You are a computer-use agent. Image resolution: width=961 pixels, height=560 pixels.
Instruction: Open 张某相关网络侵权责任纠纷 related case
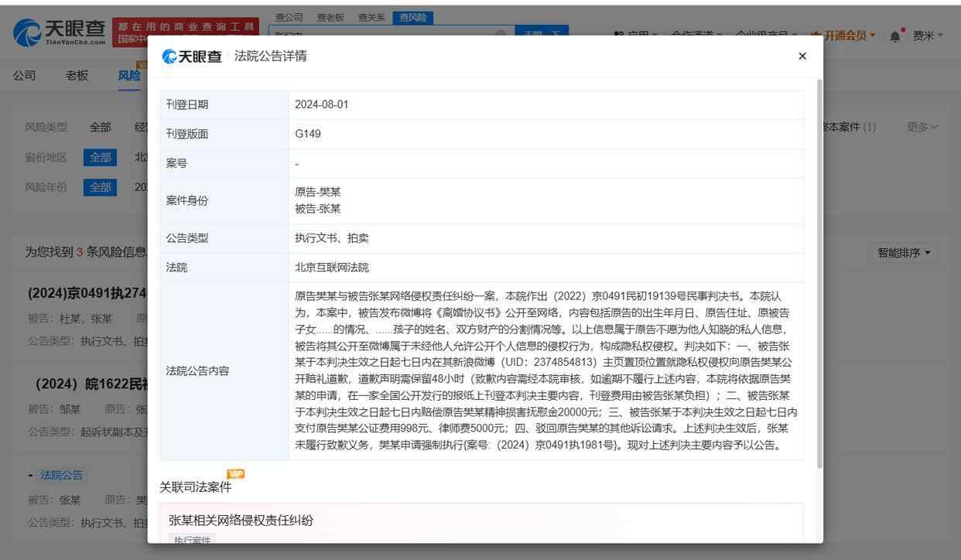[x=241, y=520]
